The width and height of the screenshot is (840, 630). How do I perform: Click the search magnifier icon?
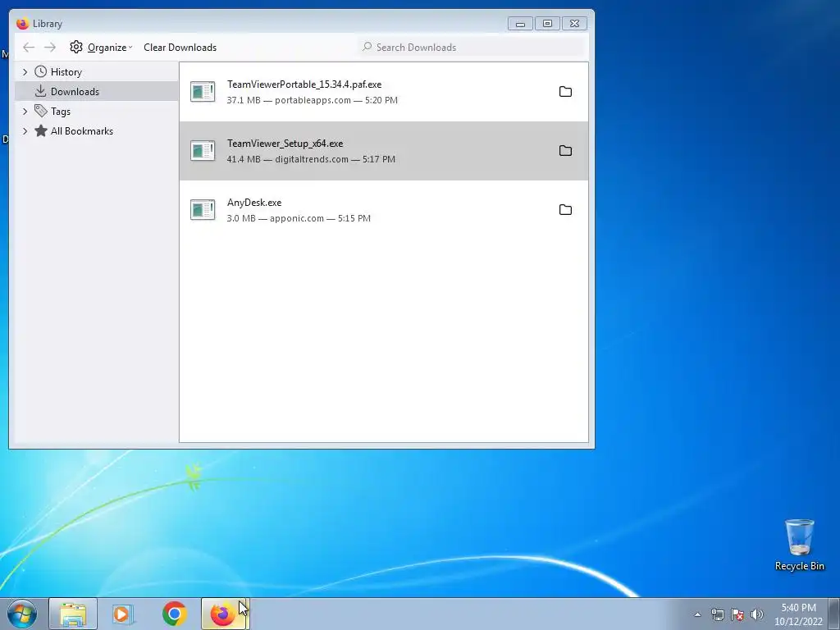(x=367, y=47)
